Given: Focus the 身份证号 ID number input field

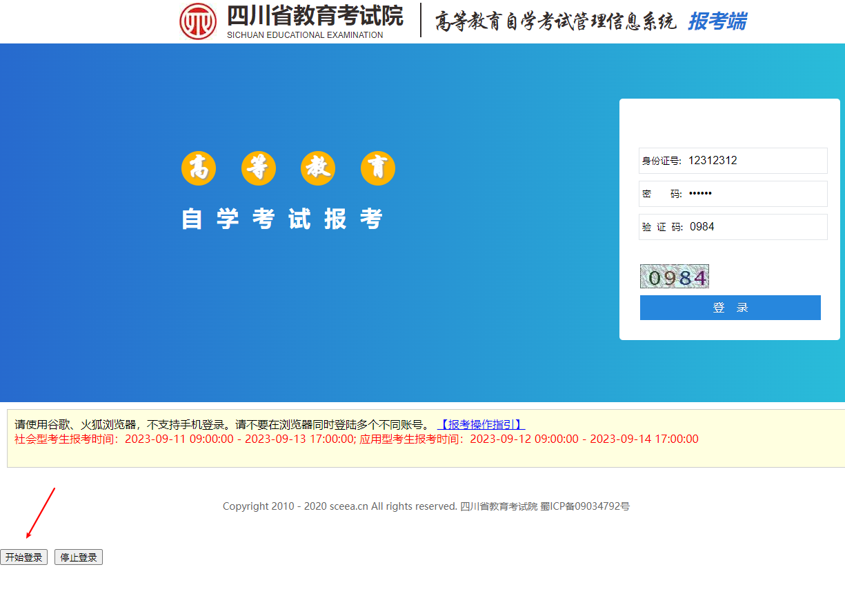Looking at the screenshot, I should [755, 161].
